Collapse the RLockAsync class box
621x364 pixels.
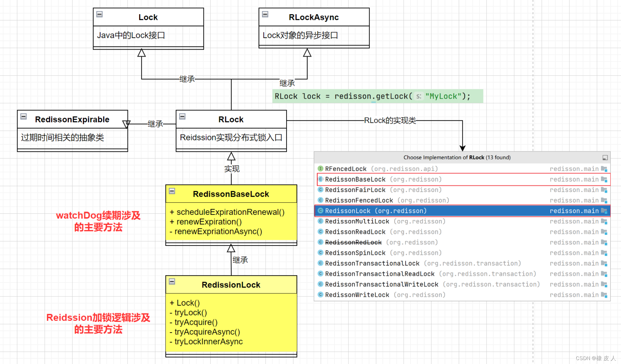click(x=265, y=14)
